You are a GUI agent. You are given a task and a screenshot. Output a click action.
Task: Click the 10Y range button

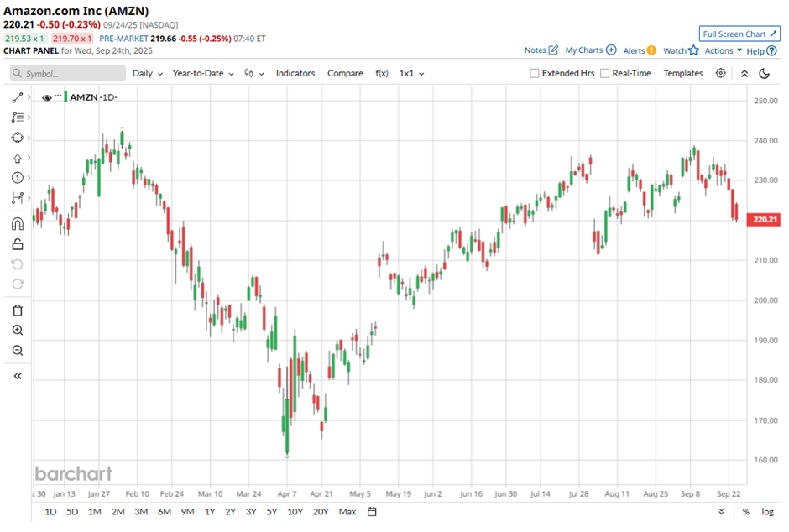[x=295, y=511]
